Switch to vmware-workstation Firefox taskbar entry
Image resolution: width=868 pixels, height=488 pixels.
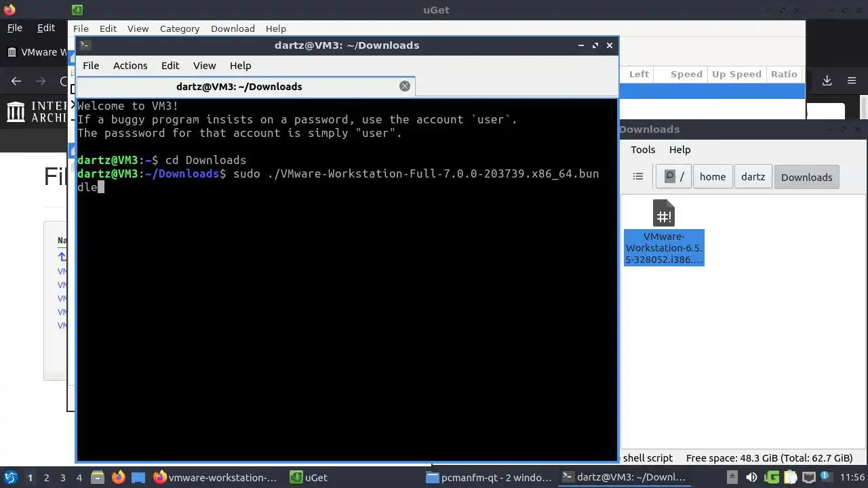click(x=215, y=477)
